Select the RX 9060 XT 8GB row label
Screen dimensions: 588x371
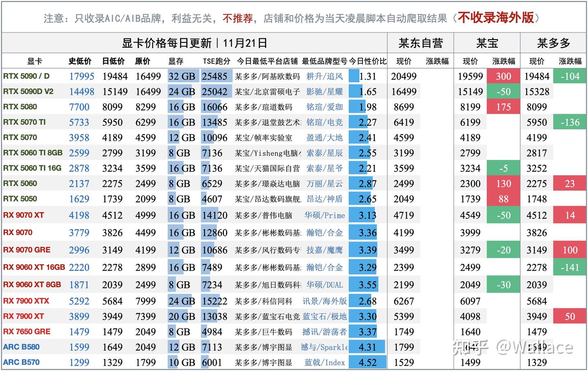point(32,284)
